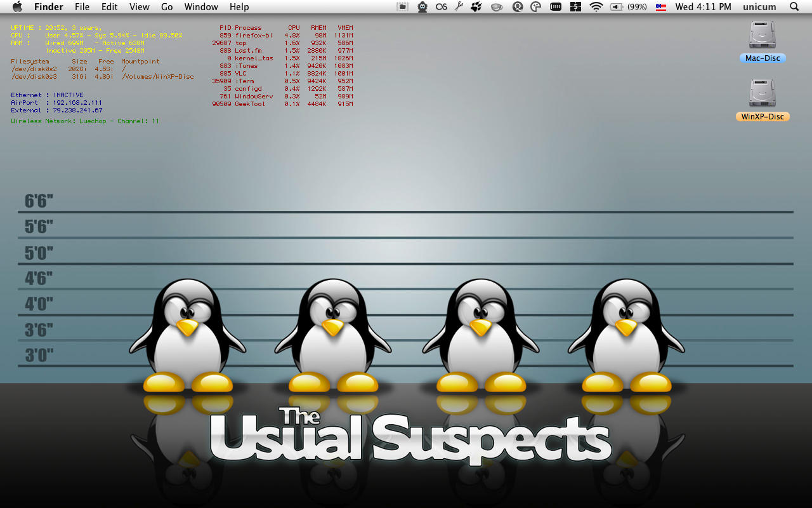
Task: Click the Inactive 205M memory line
Action: [95, 51]
